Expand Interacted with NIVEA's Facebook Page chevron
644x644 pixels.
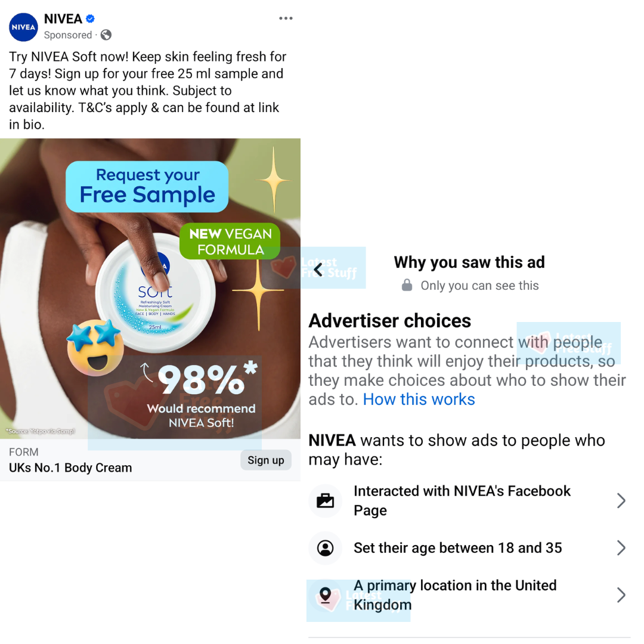(x=621, y=501)
